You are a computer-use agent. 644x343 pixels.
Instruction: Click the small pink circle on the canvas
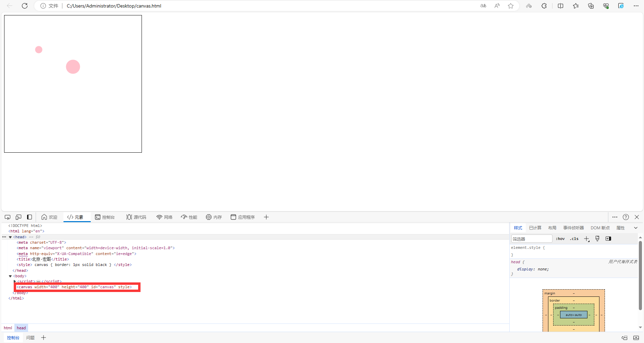tap(39, 50)
